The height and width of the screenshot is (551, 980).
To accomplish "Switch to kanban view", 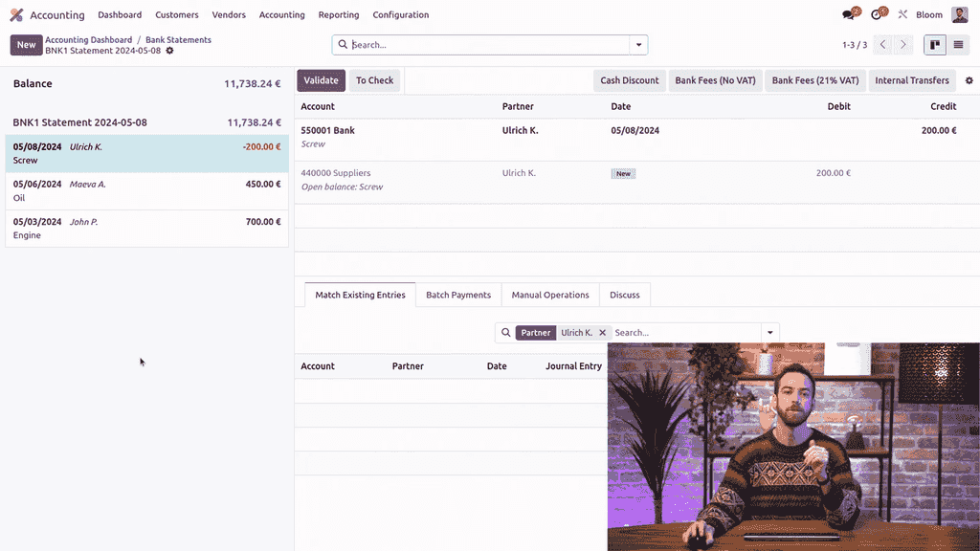I will pos(934,45).
